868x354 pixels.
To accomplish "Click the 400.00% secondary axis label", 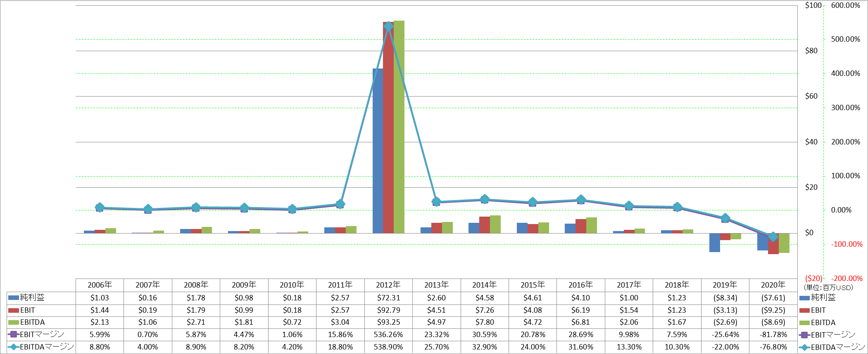I will (846, 73).
